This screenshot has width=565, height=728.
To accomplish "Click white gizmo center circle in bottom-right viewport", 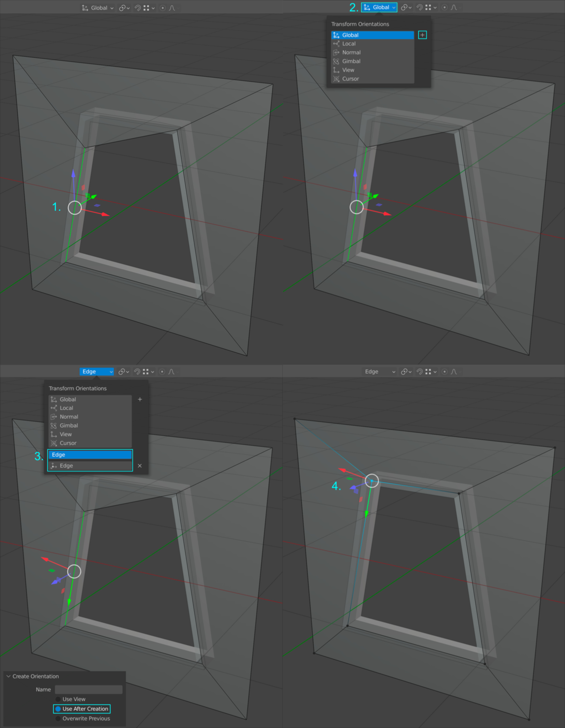I will click(x=372, y=481).
